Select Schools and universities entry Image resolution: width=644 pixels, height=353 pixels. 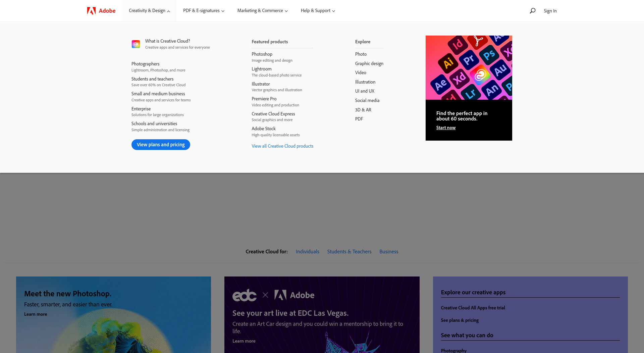pyautogui.click(x=160, y=127)
